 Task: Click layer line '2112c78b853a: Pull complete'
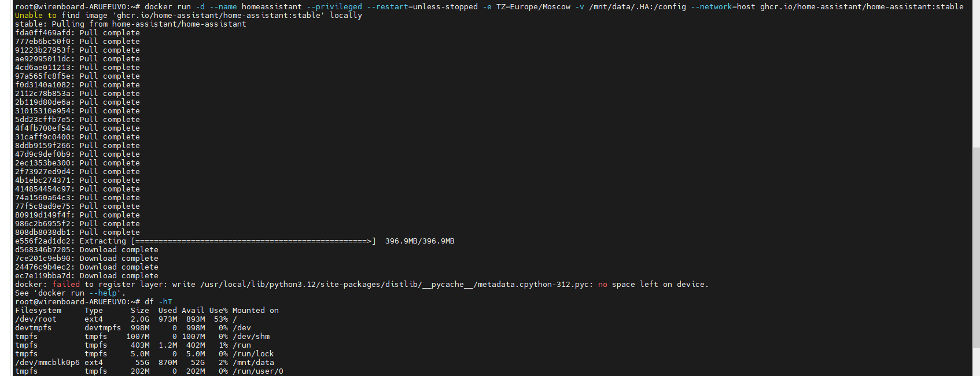[78, 94]
